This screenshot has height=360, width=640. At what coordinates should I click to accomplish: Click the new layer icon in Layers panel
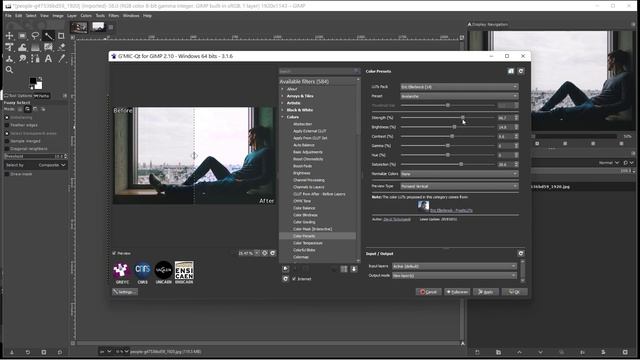tap(478, 352)
